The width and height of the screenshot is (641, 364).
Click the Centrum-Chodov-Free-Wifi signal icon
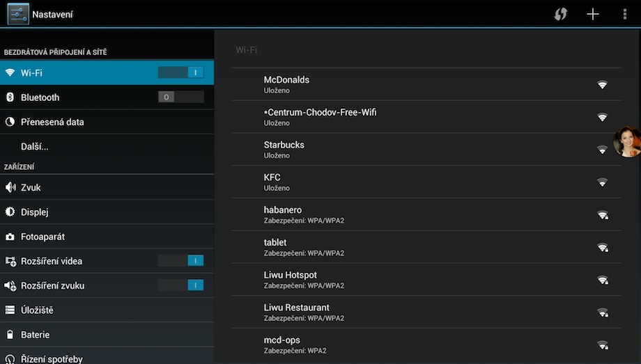[x=602, y=117]
